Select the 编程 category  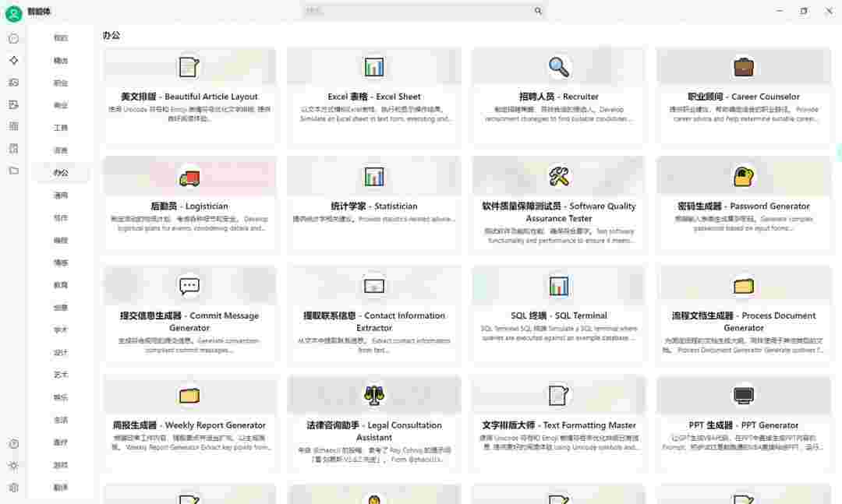pos(61,241)
